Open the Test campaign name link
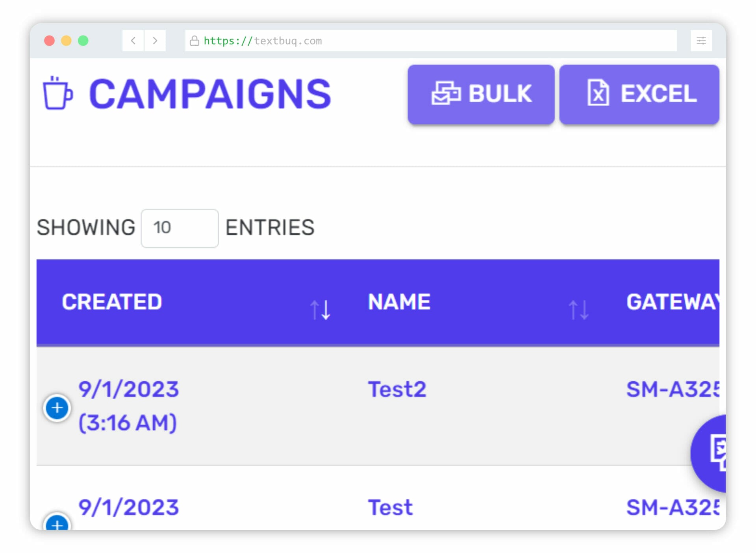Image resolution: width=756 pixels, height=553 pixels. (x=390, y=507)
